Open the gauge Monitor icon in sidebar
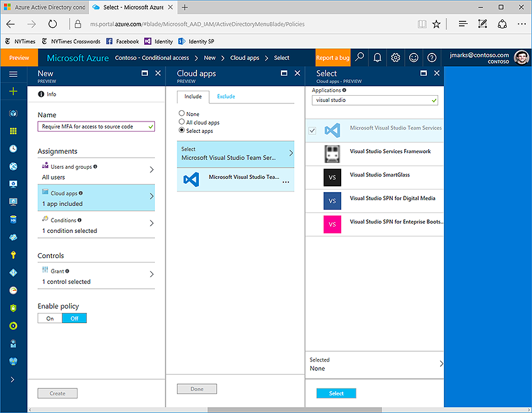The image size is (532, 413). [x=13, y=290]
